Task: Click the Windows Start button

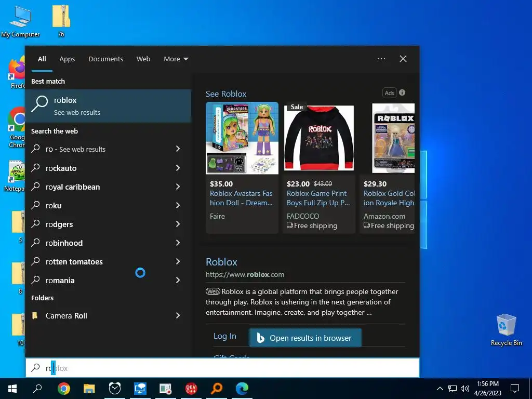Action: tap(12, 388)
